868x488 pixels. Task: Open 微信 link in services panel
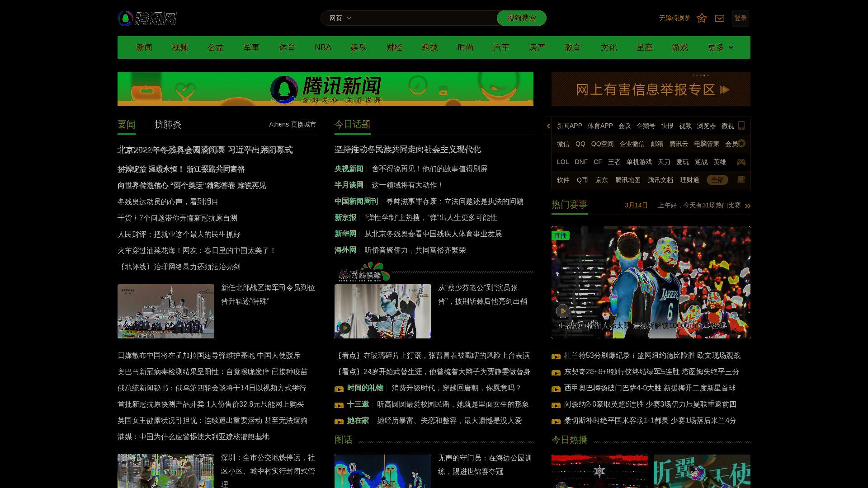click(x=563, y=144)
